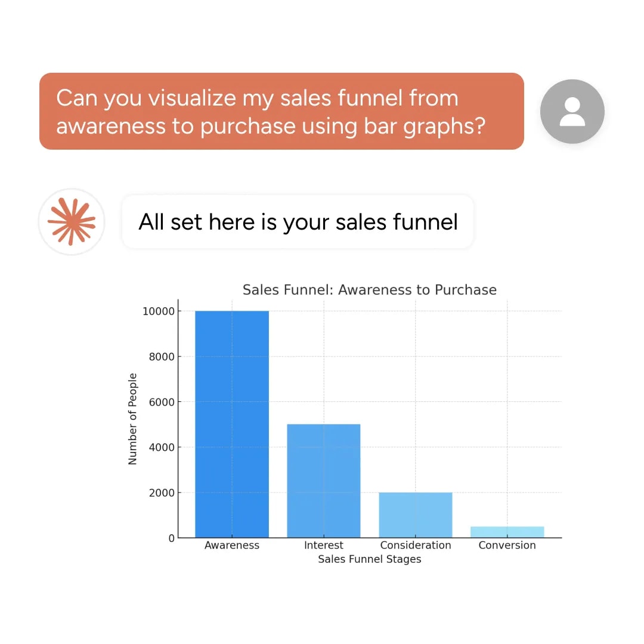Select the 'All set here' reply bubble
Viewport: 644px width, 644px height.
pos(298,222)
